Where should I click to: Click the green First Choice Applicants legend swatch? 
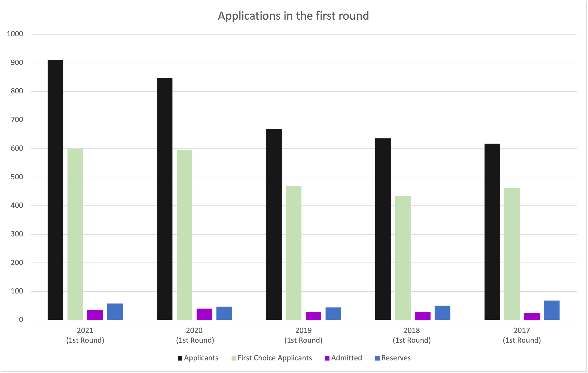233,358
